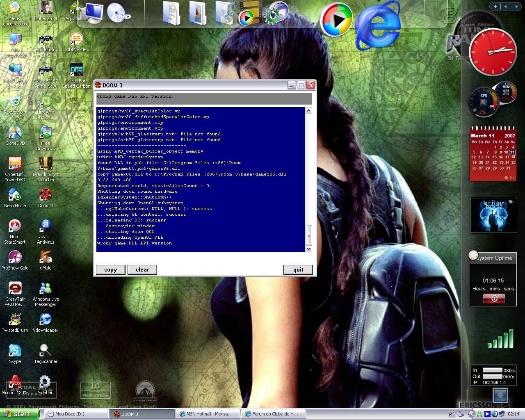This screenshot has height=420, width=525.
Task: Click the avast tray icon in the system tray
Action: 495,414
